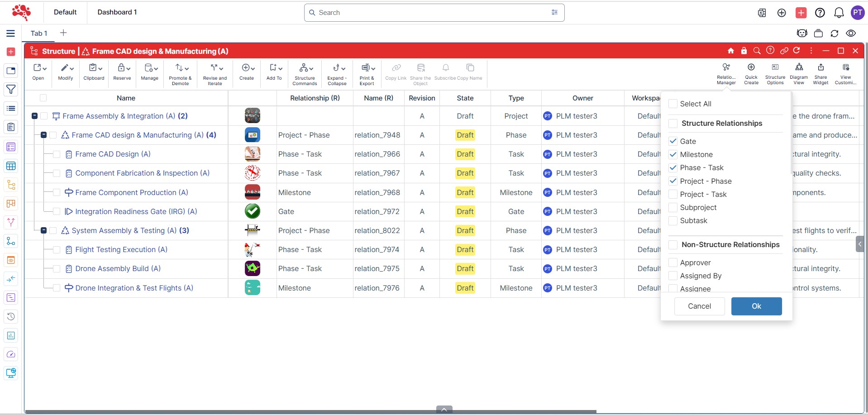Viewport: 868px width, 415px height.
Task: Open the Dashboard 1 menu item
Action: (117, 12)
